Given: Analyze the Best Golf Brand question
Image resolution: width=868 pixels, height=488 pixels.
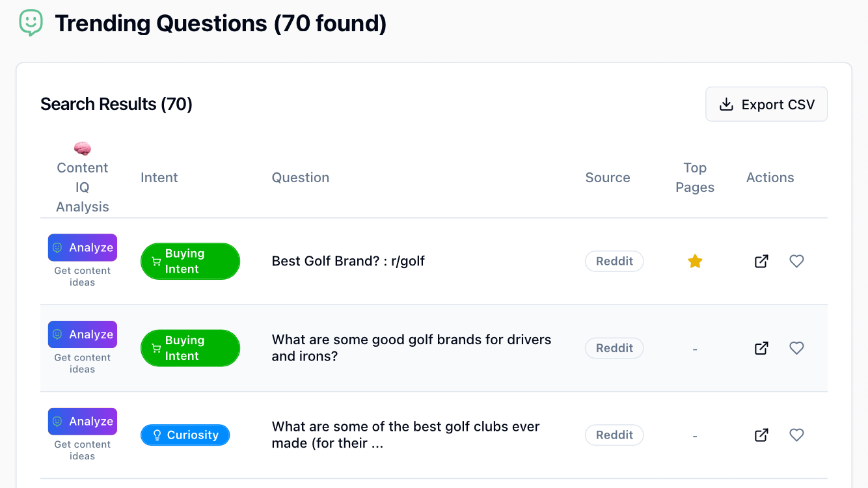Looking at the screenshot, I should (x=83, y=247).
